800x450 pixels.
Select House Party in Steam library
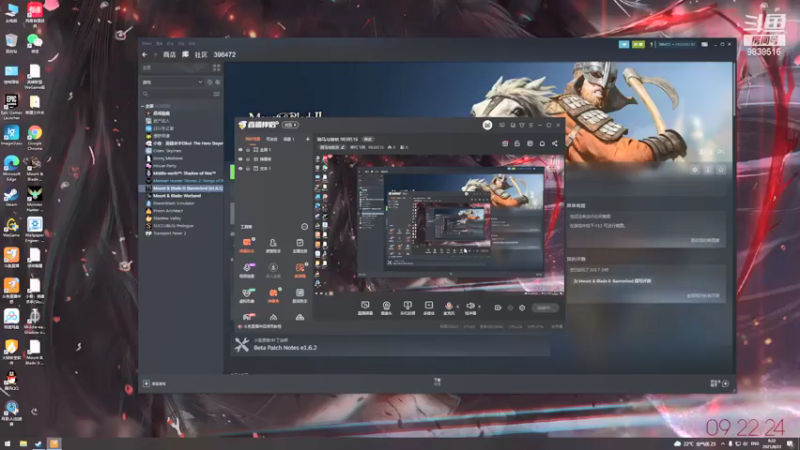point(164,166)
